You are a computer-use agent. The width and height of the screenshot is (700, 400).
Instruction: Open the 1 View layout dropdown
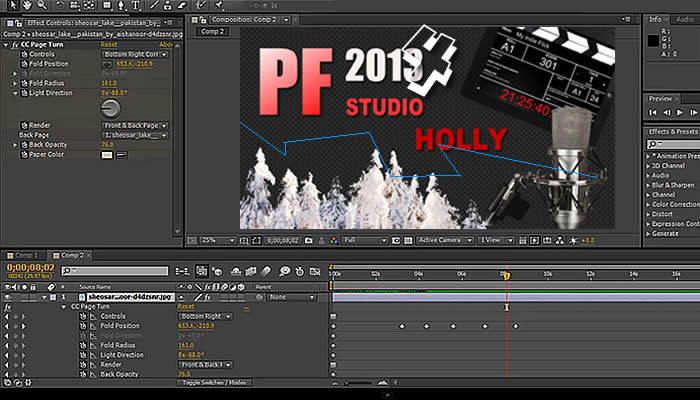(495, 240)
